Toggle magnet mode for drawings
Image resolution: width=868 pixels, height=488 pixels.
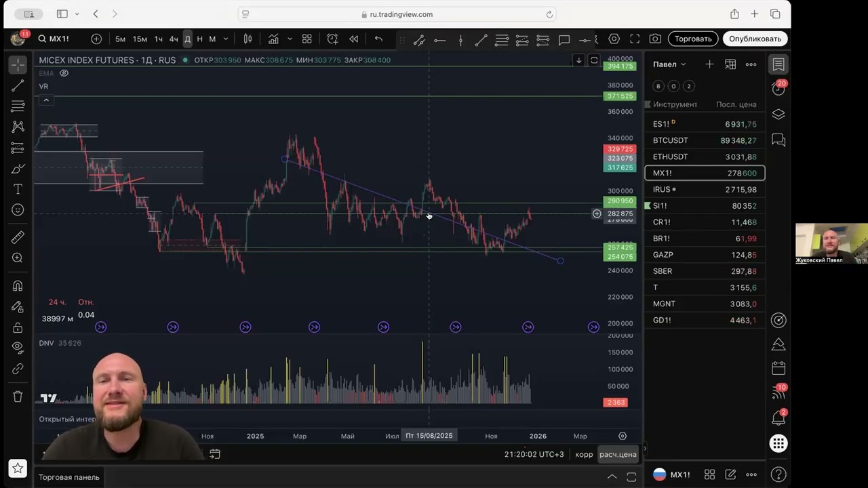click(x=18, y=286)
